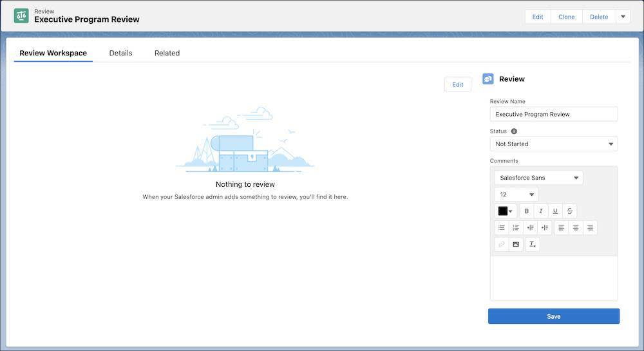Insert an image into Comments
644x351 pixels.
516,244
